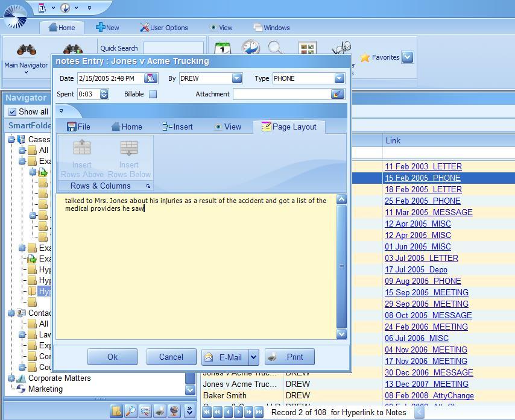Screen dimensions: 515x420
Task: Open the 11 Mar 2005 MESSAGE link
Action: [429, 212]
